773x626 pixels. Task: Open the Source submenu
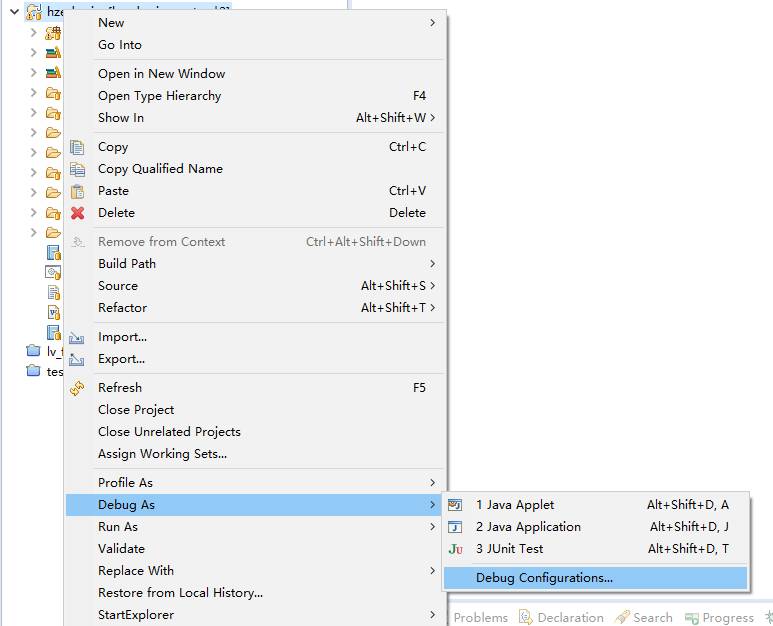[x=255, y=286]
